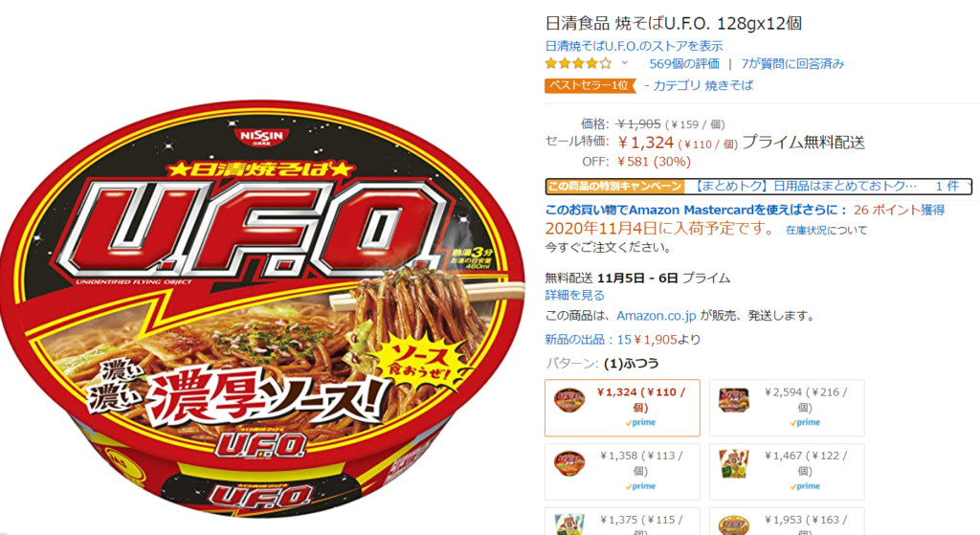
Task: Click the star rating icons
Action: [577, 63]
